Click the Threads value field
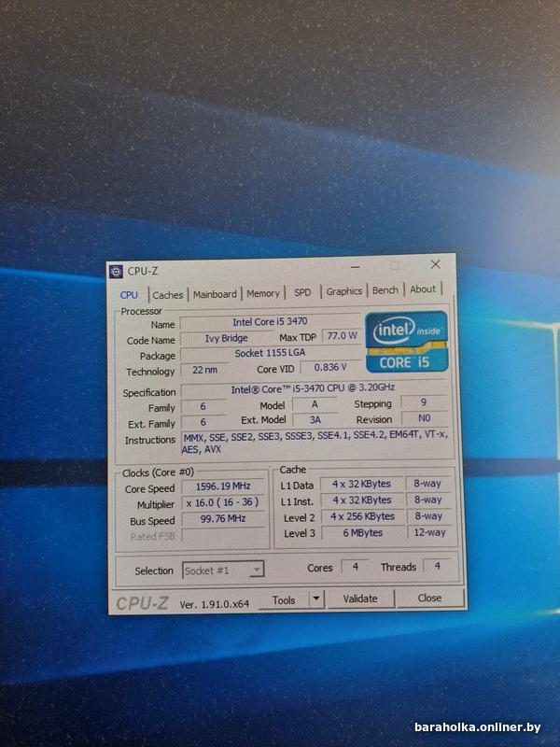The image size is (560, 747). (x=437, y=566)
